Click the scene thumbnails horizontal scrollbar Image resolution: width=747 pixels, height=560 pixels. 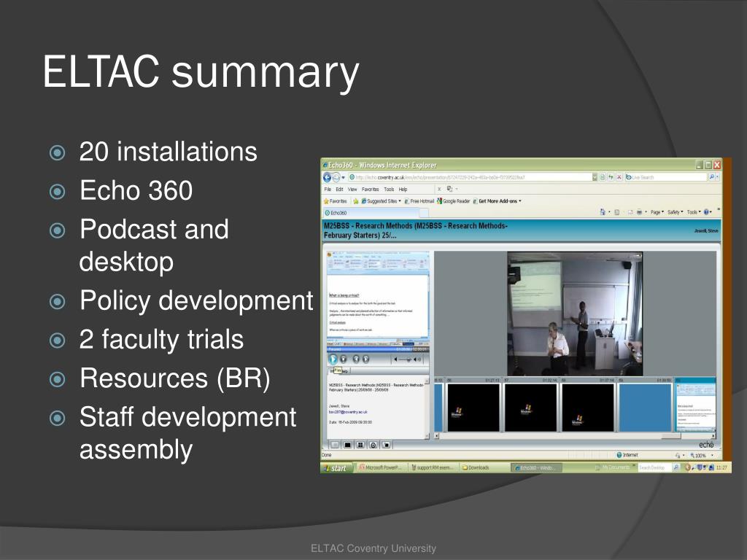[x=576, y=436]
